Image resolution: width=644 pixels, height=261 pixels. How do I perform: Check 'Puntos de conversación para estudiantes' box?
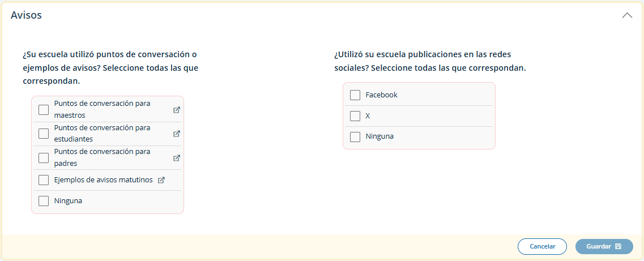tap(44, 134)
